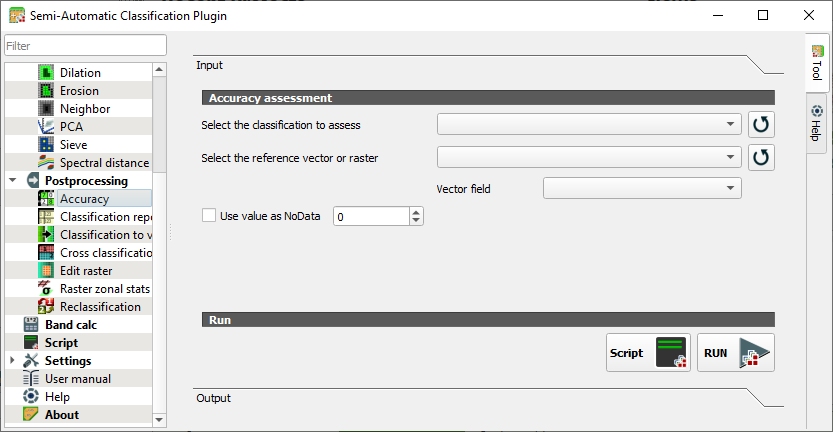Select the Erosion icon in the tree
Image resolution: width=833 pixels, height=432 pixels.
point(46,91)
